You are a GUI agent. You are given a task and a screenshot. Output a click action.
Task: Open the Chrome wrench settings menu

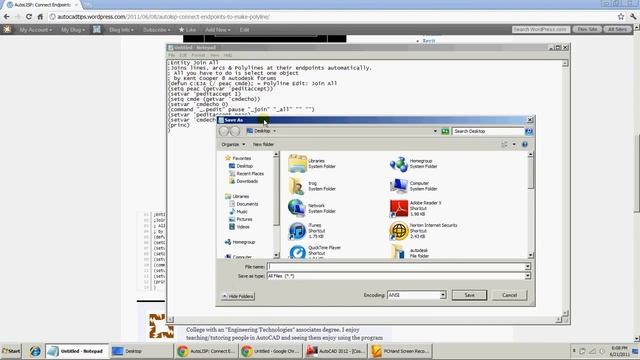tap(633, 17)
